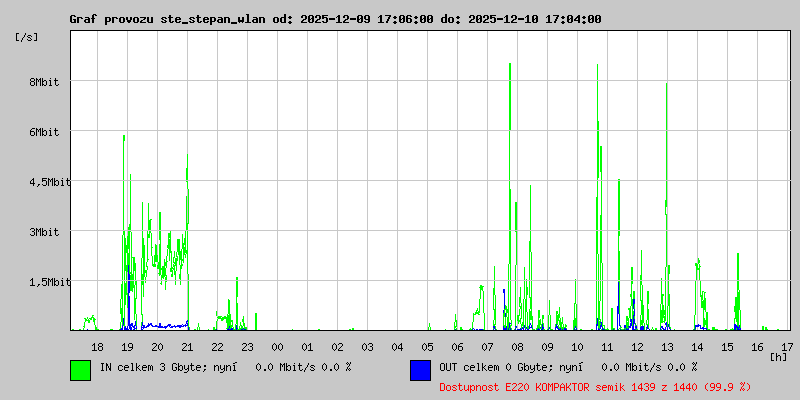This screenshot has width=800, height=400.
Task: Click hour label 10 on time axis
Action: [x=578, y=347]
